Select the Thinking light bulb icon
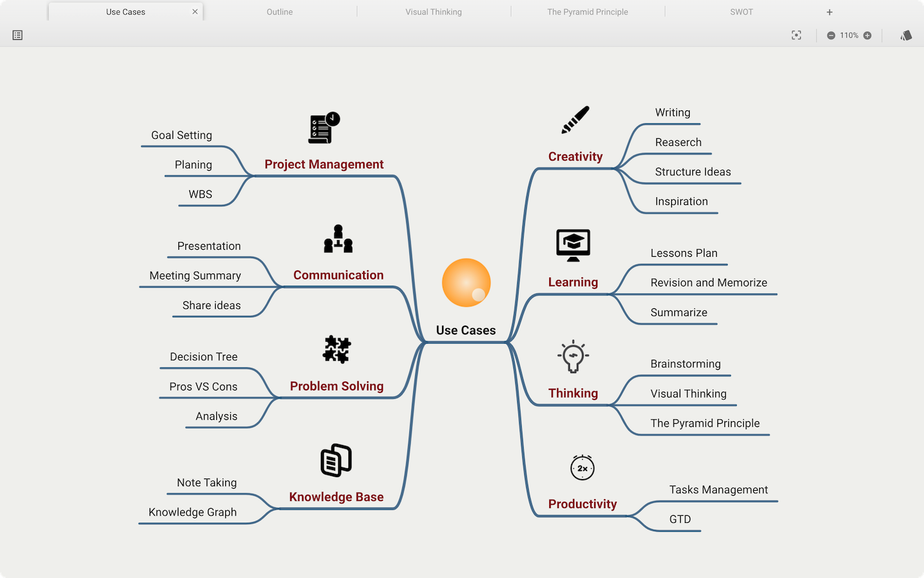This screenshot has height=578, width=924. (x=573, y=356)
